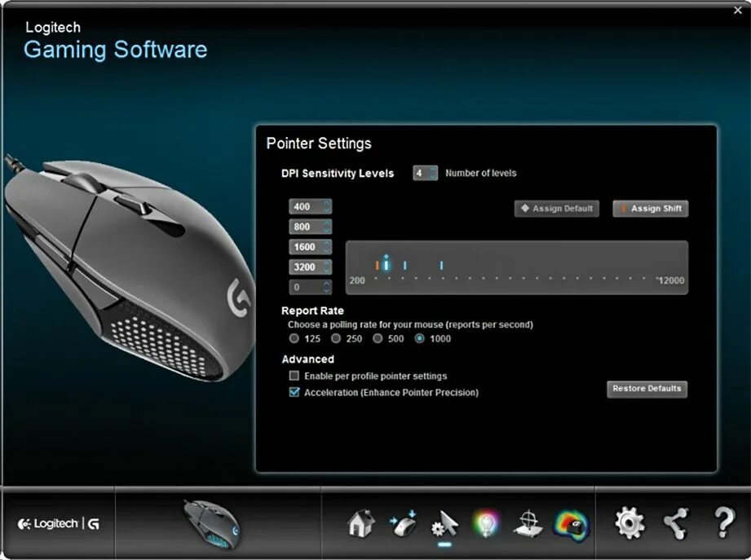Open the settings gear icon
Image resolution: width=751 pixels, height=560 pixels.
630,523
